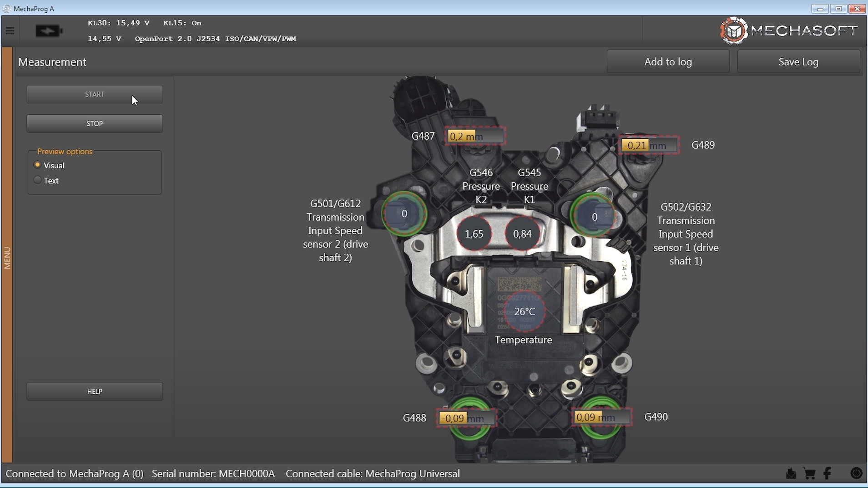Image resolution: width=868 pixels, height=488 pixels.
Task: Click the G489 label
Action: [703, 145]
